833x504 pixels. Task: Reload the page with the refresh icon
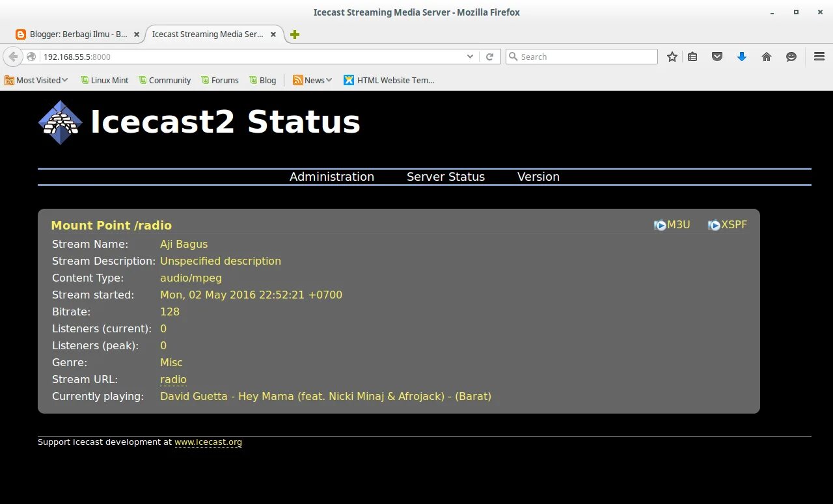point(490,57)
